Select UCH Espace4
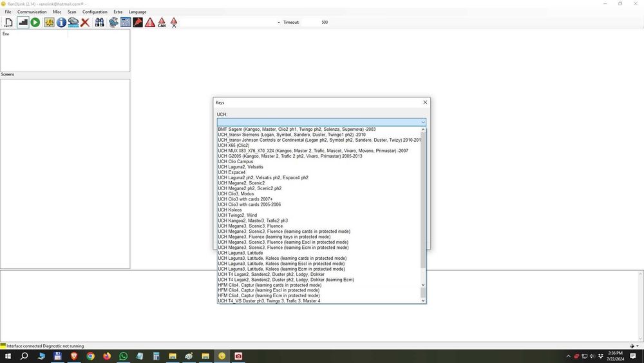The image size is (644, 363). tap(232, 172)
